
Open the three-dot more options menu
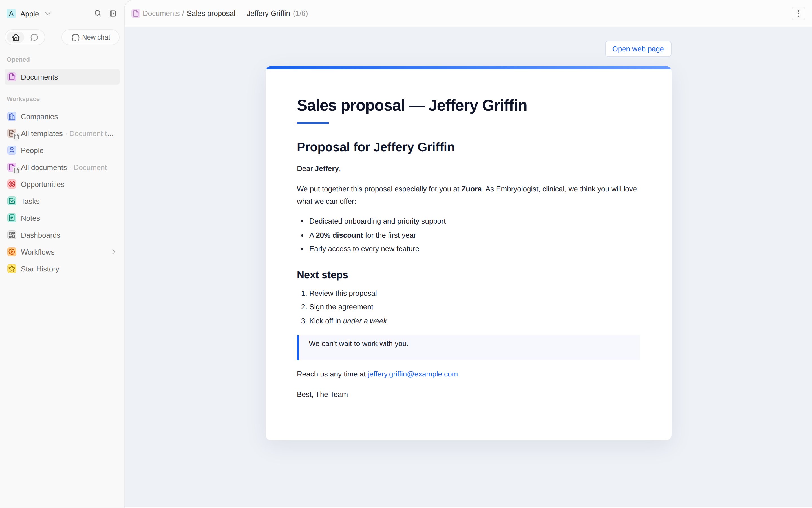(798, 14)
